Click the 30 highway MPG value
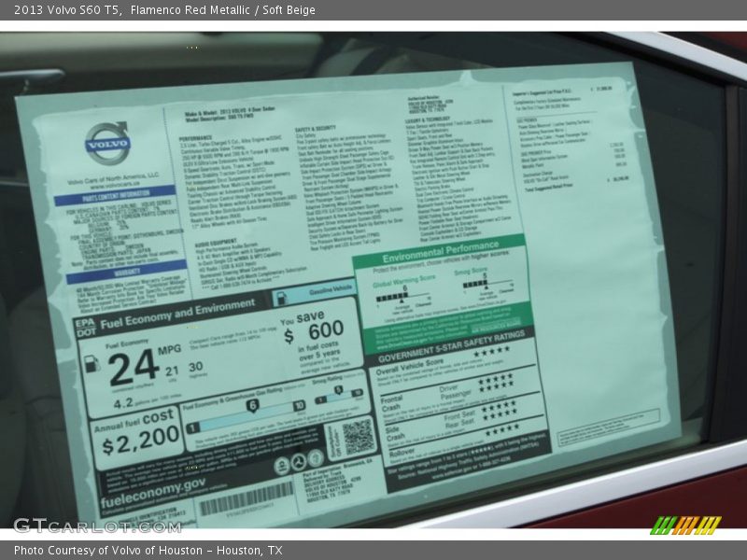 tap(196, 367)
